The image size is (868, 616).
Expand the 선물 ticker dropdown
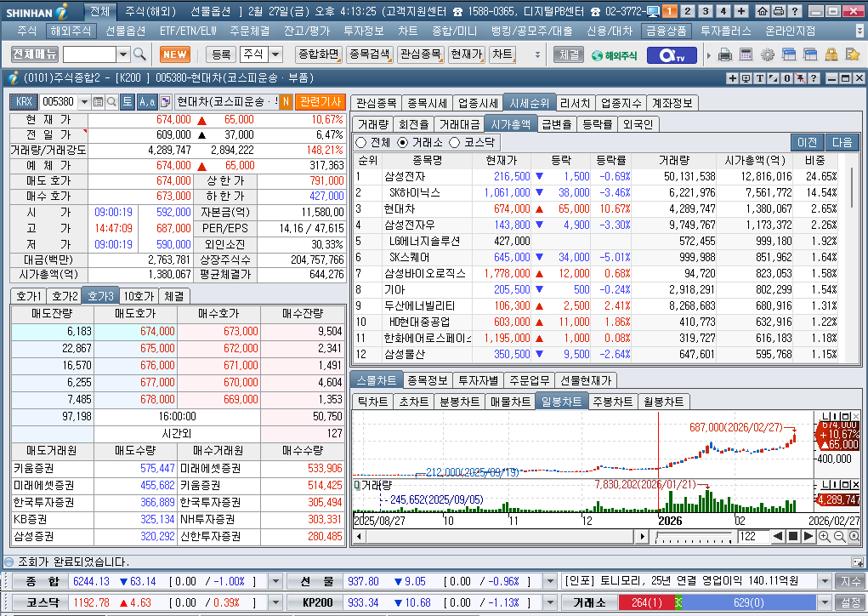[550, 581]
